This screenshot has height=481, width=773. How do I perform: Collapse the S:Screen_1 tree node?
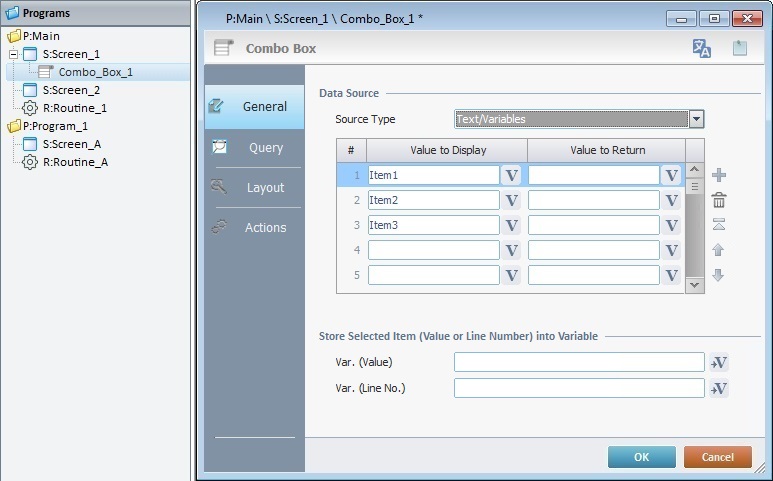point(14,54)
